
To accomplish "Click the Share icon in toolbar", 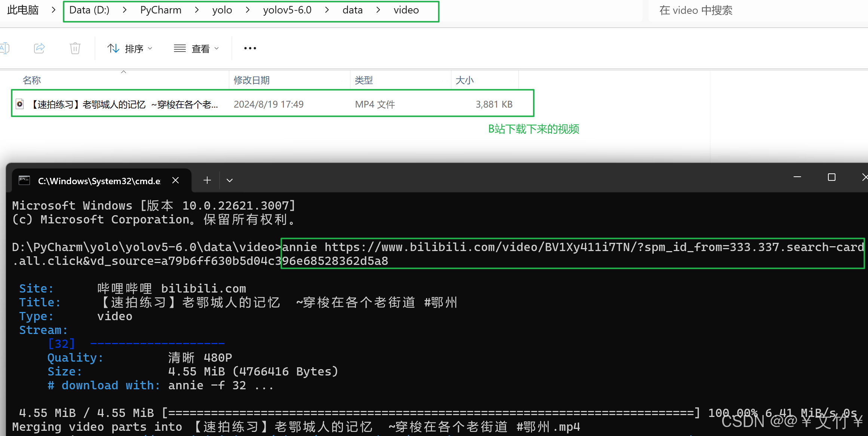I will pos(39,48).
